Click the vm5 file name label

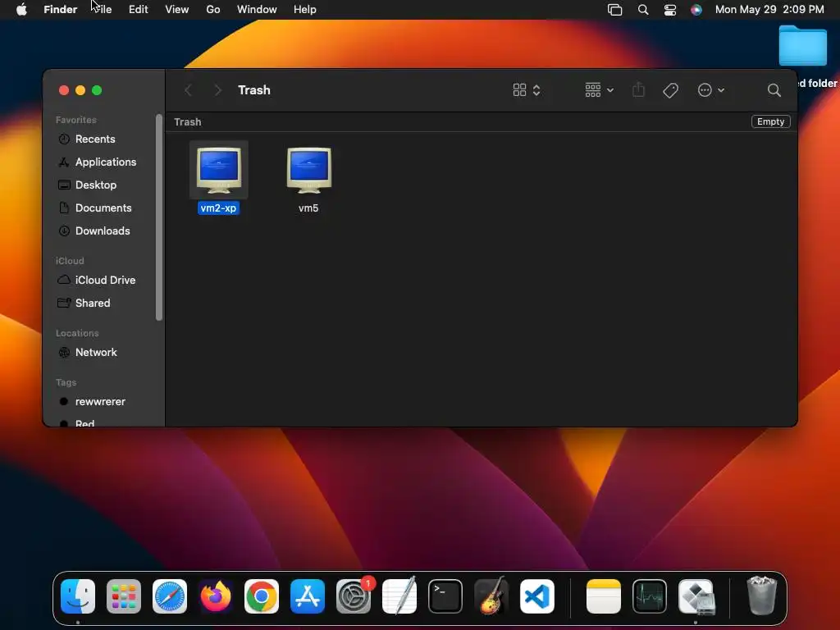click(x=308, y=208)
